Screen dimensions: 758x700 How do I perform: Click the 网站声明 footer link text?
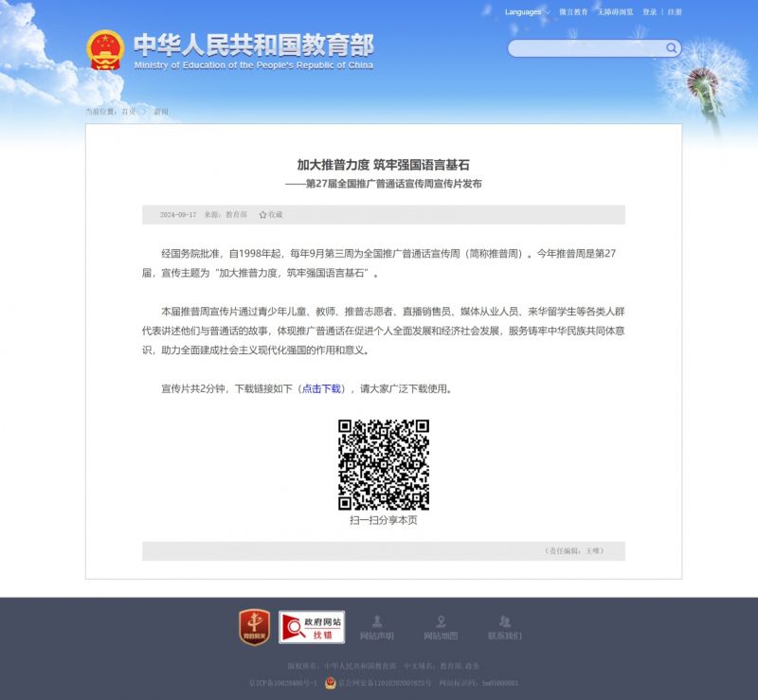pos(377,636)
